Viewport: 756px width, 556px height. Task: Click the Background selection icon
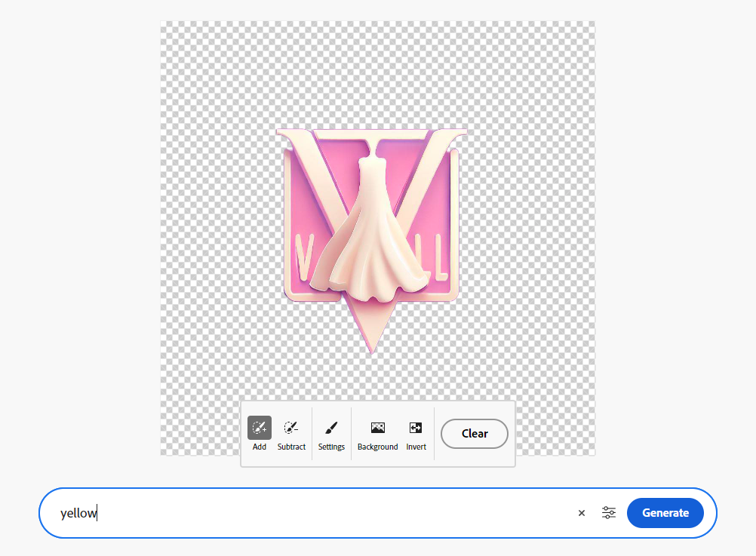(x=377, y=428)
